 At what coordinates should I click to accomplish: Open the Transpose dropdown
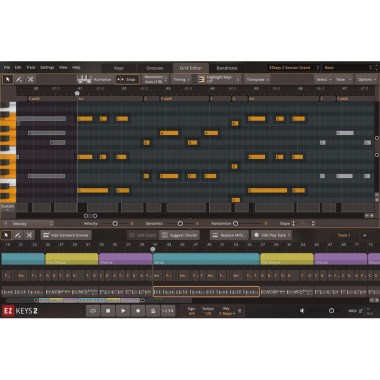pos(257,79)
